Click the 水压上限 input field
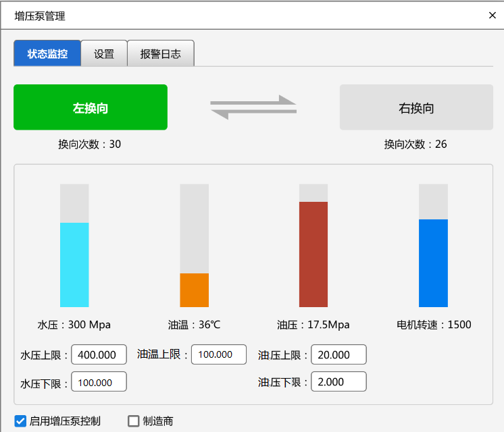The height and width of the screenshot is (432, 504). 99,355
